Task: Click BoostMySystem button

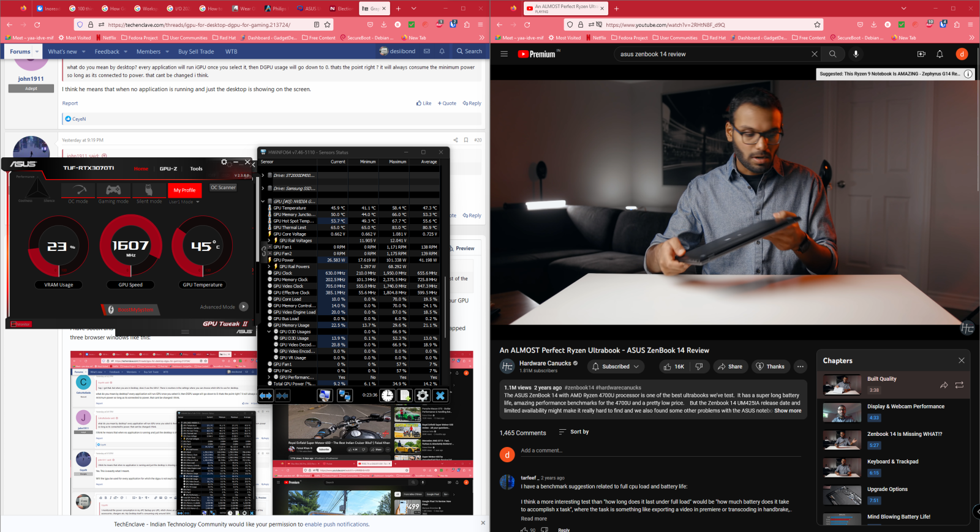Action: point(131,310)
